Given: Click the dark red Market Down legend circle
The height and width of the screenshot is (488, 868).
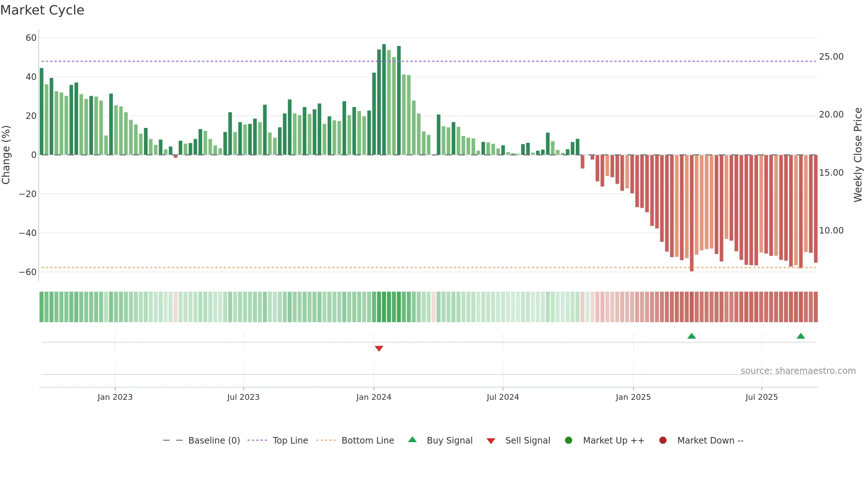Looking at the screenshot, I should (x=663, y=440).
